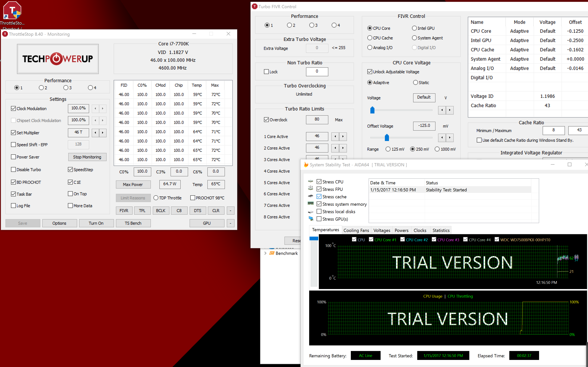Click the Stress system memory RAM icon

[311, 203]
